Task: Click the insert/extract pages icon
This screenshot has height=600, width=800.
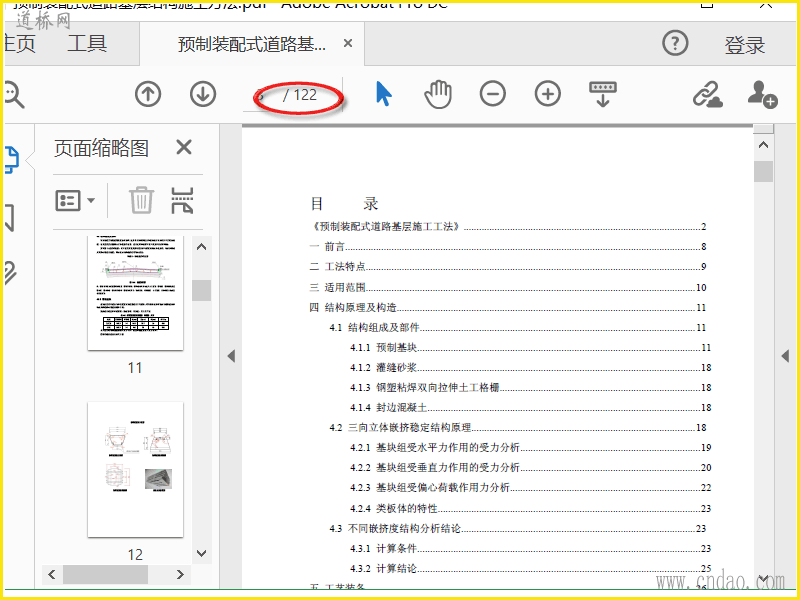Action: (x=182, y=200)
